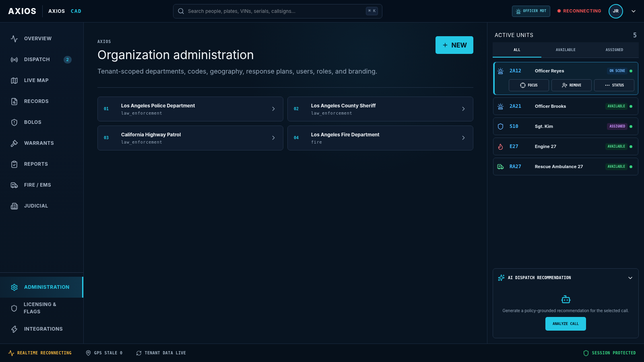
Task: Click the Assigned status badge for S10
Action: (617, 126)
